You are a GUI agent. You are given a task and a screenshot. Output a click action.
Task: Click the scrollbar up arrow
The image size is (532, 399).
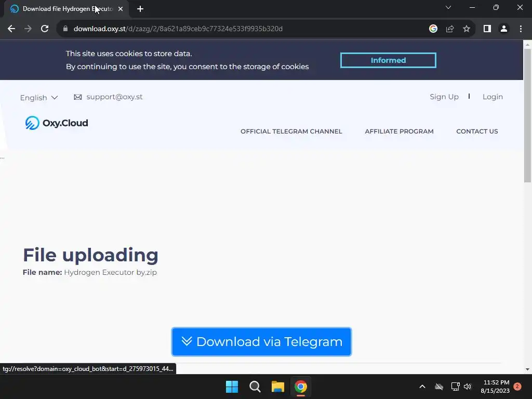[x=527, y=44]
